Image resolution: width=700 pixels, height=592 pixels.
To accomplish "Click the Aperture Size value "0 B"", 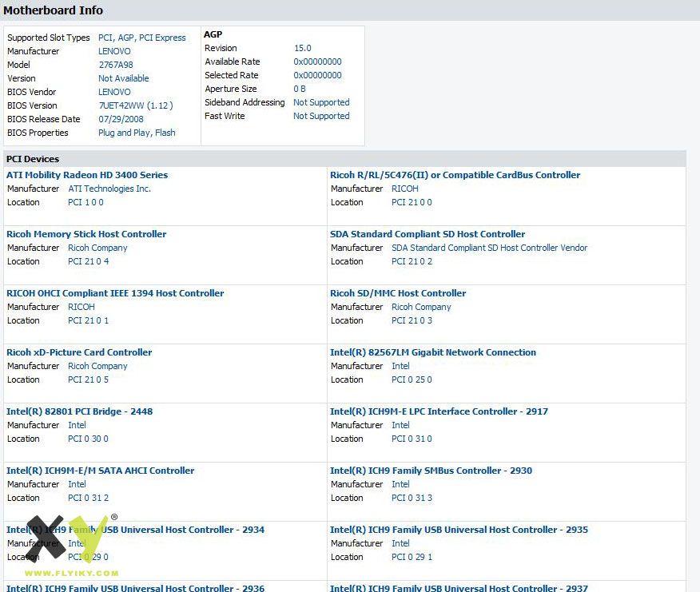I will click(x=300, y=89).
